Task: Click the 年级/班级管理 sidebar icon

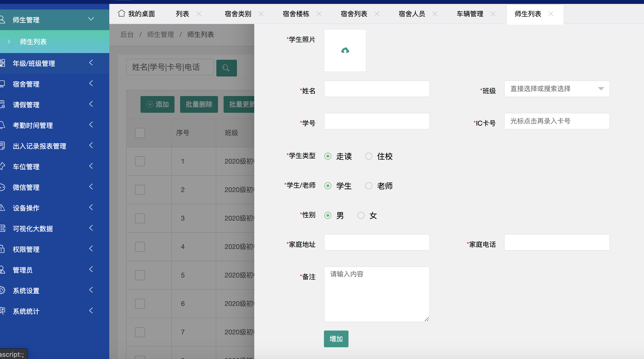Action: click(2, 63)
